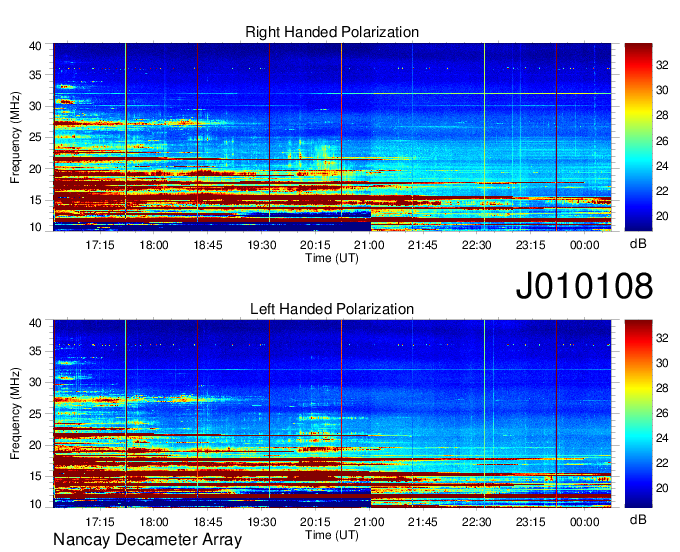
Task: Click the 20 MHz tick on bottom plot
Action: [x=35, y=445]
